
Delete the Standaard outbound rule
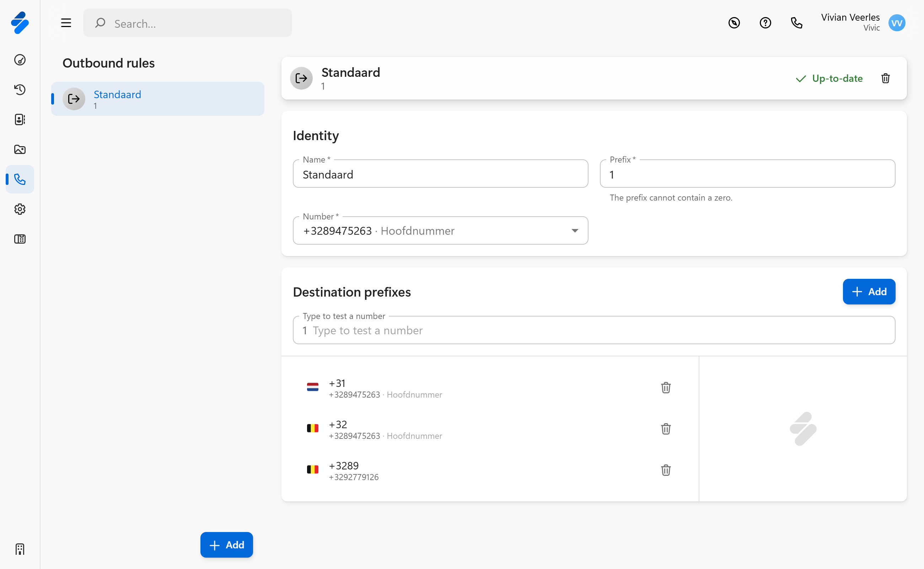885,78
